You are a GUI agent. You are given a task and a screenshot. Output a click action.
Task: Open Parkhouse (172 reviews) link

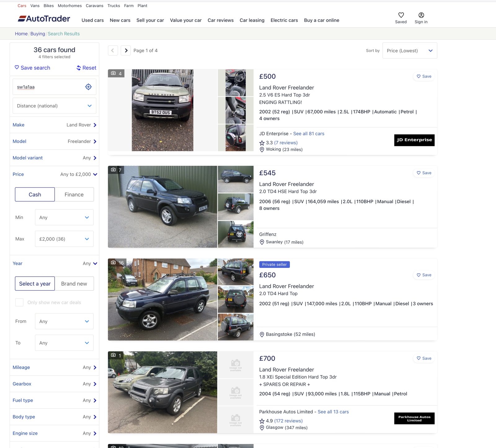288,421
